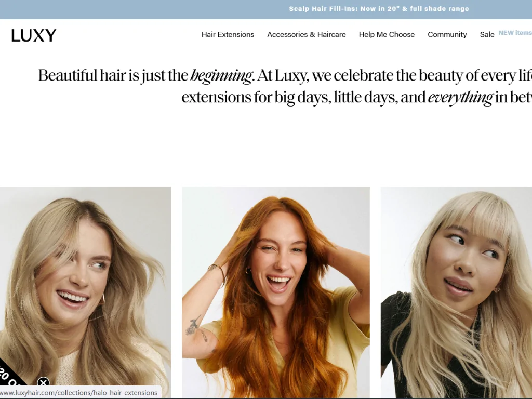Click the 'Beautiful hair is just the' heading text
This screenshot has height=399, width=532.
tap(113, 76)
